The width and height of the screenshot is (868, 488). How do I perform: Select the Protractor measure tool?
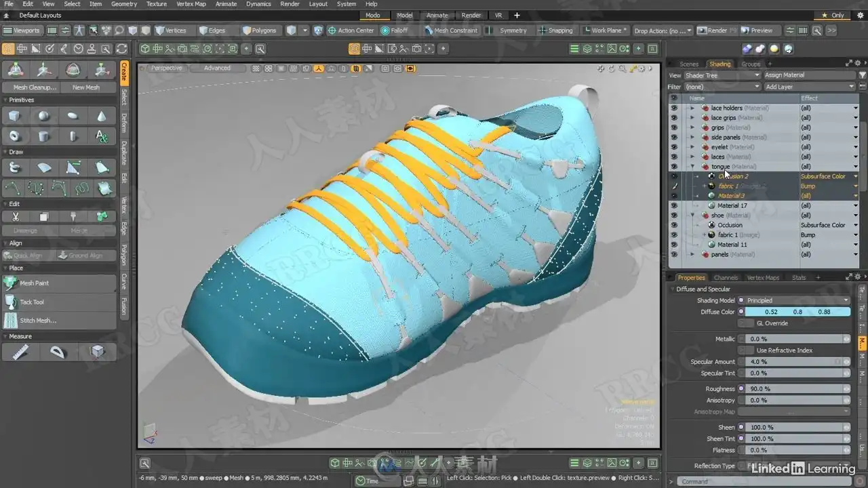coord(58,352)
